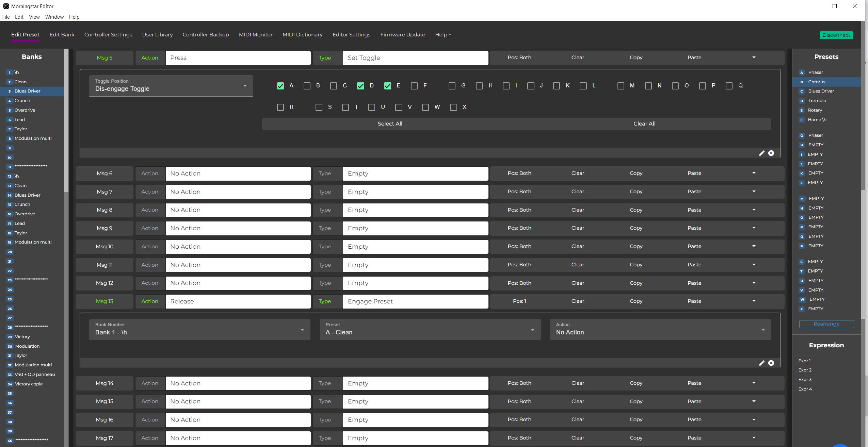Switch to the MIDI Monitor tab
The width and height of the screenshot is (868, 447).
(x=255, y=35)
